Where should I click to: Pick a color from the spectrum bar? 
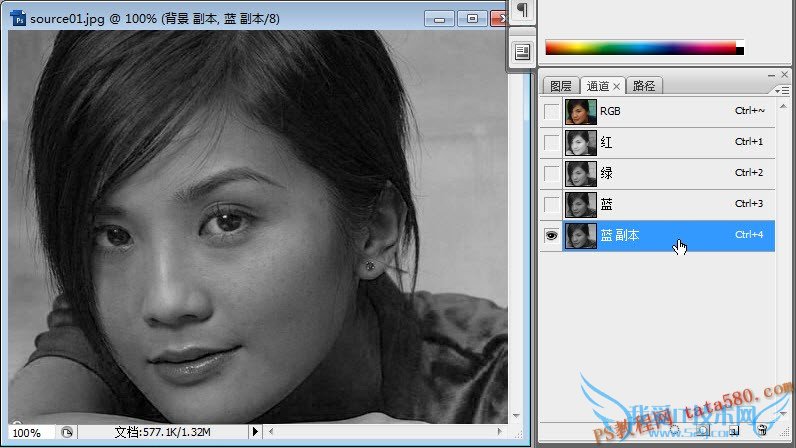[x=640, y=47]
